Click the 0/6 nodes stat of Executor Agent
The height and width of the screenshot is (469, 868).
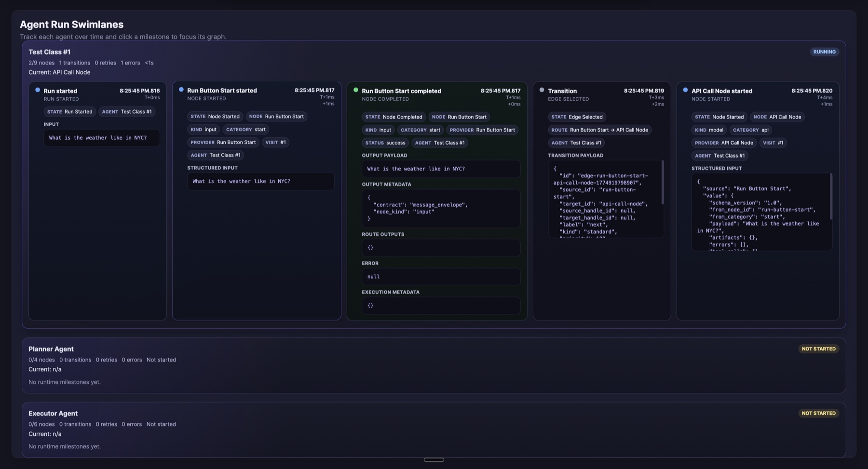point(41,424)
